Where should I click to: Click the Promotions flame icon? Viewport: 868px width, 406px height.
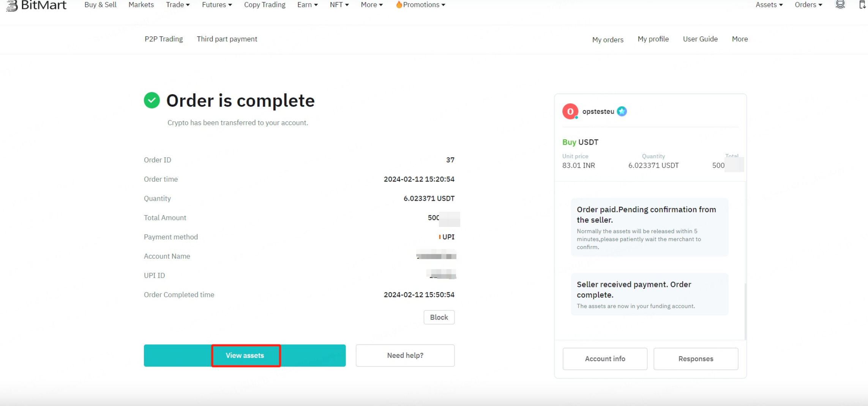[x=399, y=5]
